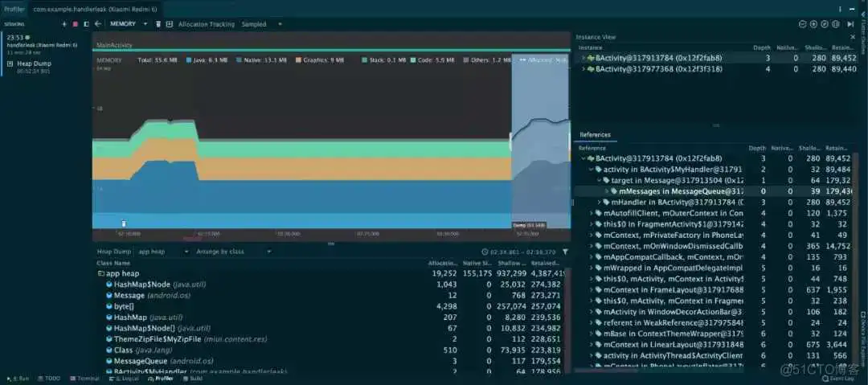Click the Message class icon in heap list

(109, 295)
